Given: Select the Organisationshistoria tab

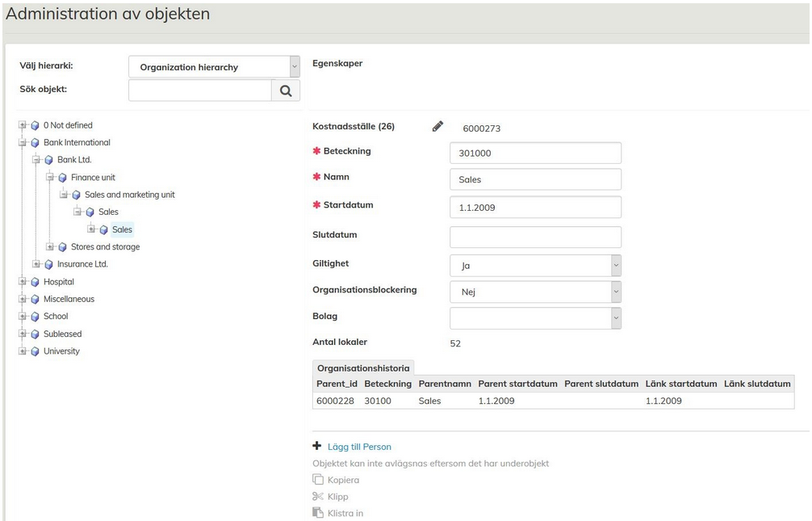Looking at the screenshot, I should pos(362,368).
